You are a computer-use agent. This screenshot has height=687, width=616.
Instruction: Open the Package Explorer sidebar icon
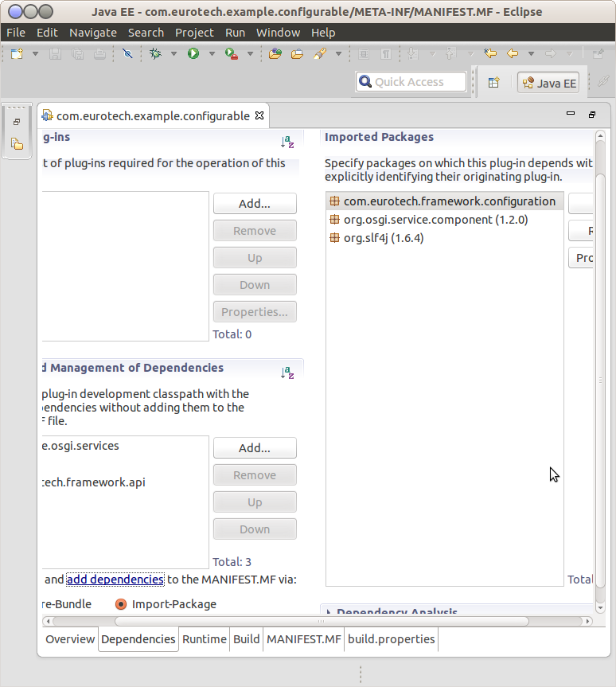click(17, 144)
